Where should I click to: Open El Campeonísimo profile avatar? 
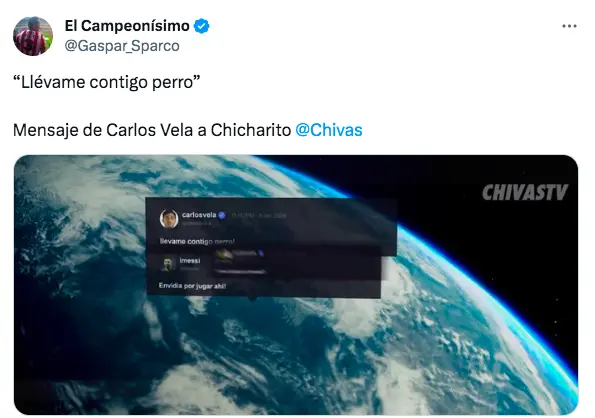click(x=33, y=36)
